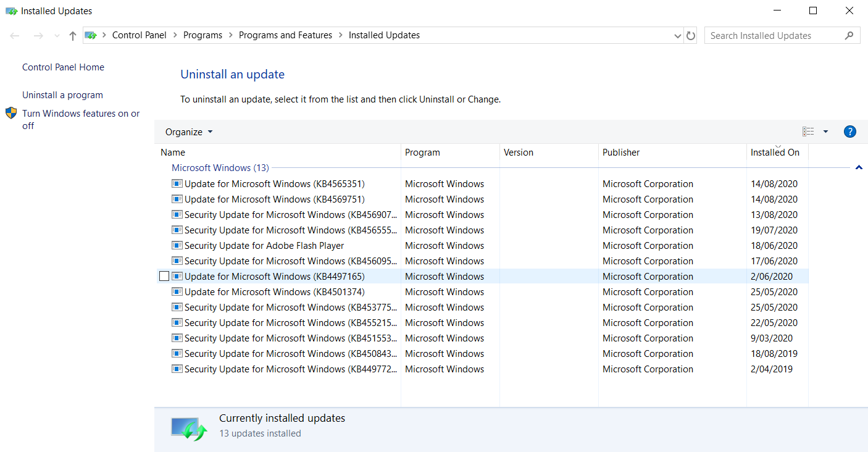Click the icon of update KB4501374

click(177, 291)
